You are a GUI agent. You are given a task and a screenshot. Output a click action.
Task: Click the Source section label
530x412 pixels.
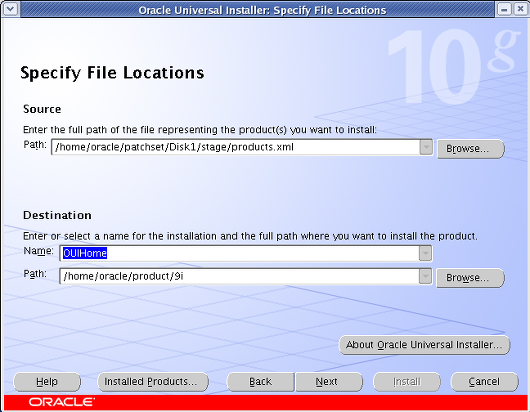[x=42, y=109]
